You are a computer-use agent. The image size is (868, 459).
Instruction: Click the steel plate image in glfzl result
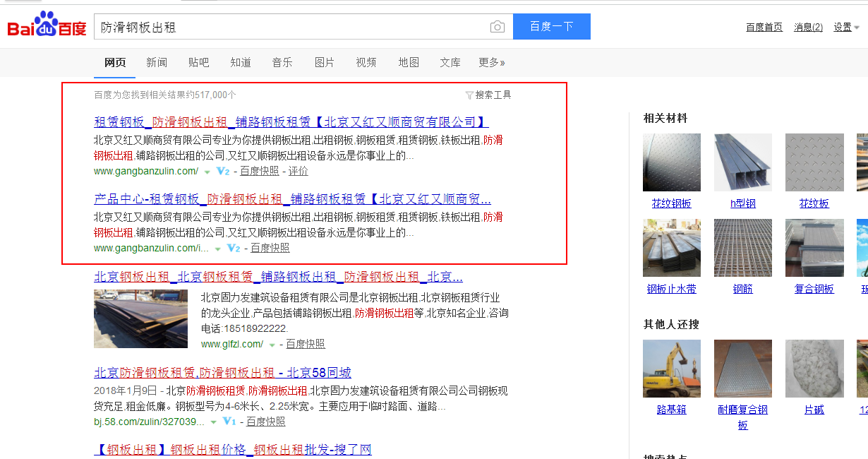140,318
